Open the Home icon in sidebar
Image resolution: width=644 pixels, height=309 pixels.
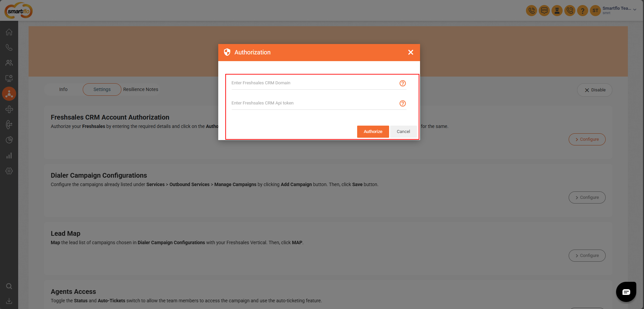[x=9, y=32]
